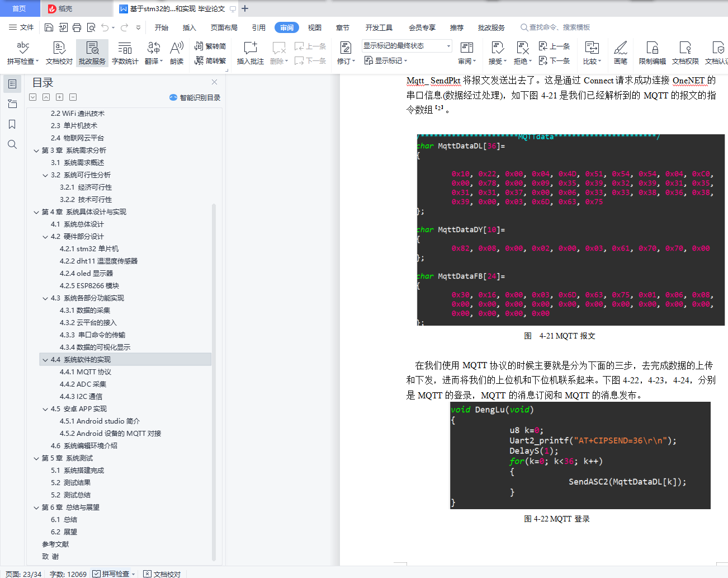The width and height of the screenshot is (728, 578).
Task: Switch to the 开始 ribbon tab
Action: [x=162, y=27]
